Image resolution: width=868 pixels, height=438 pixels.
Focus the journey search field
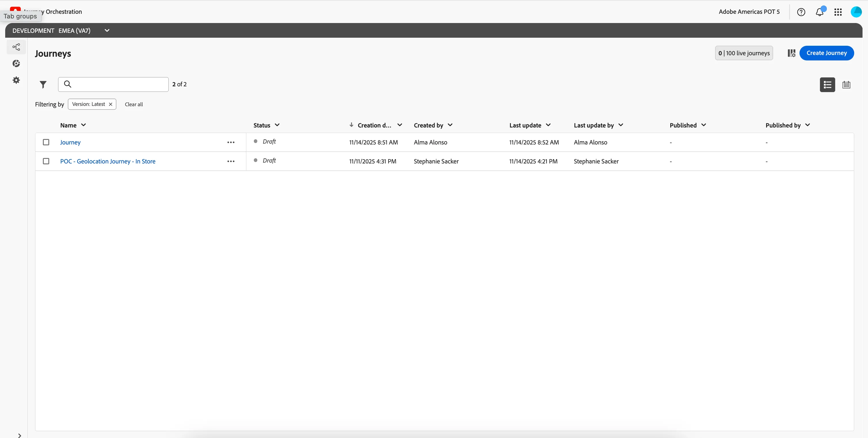(x=113, y=84)
